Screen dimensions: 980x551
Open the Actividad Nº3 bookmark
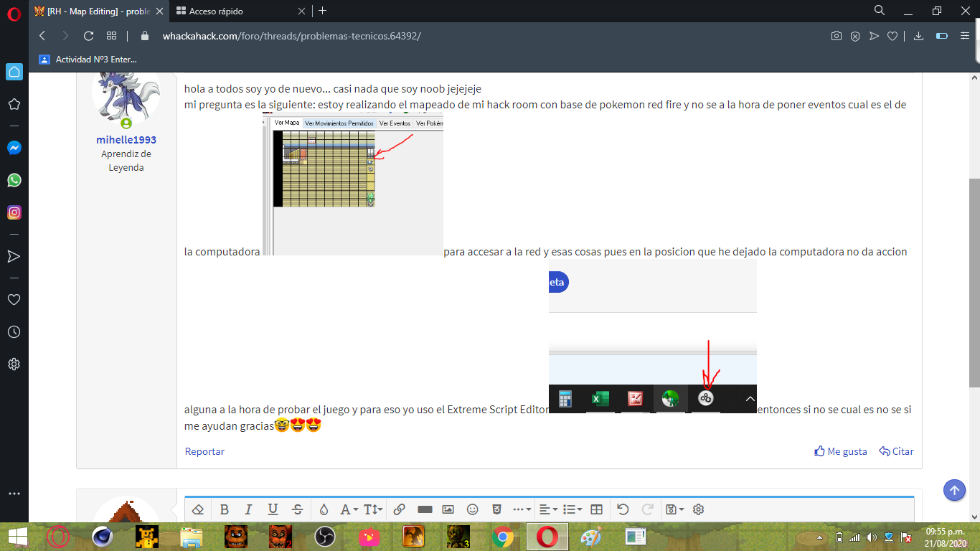click(88, 60)
